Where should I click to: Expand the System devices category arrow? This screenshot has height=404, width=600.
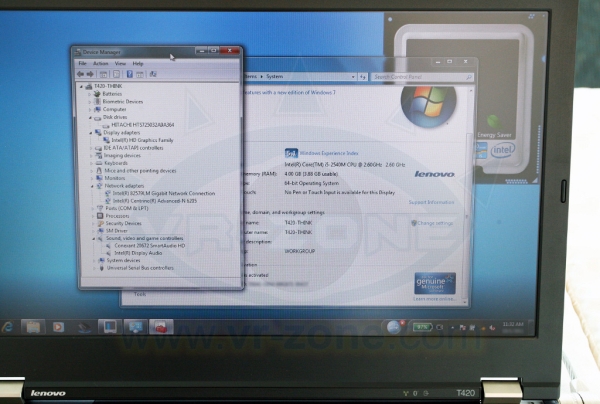click(x=95, y=261)
